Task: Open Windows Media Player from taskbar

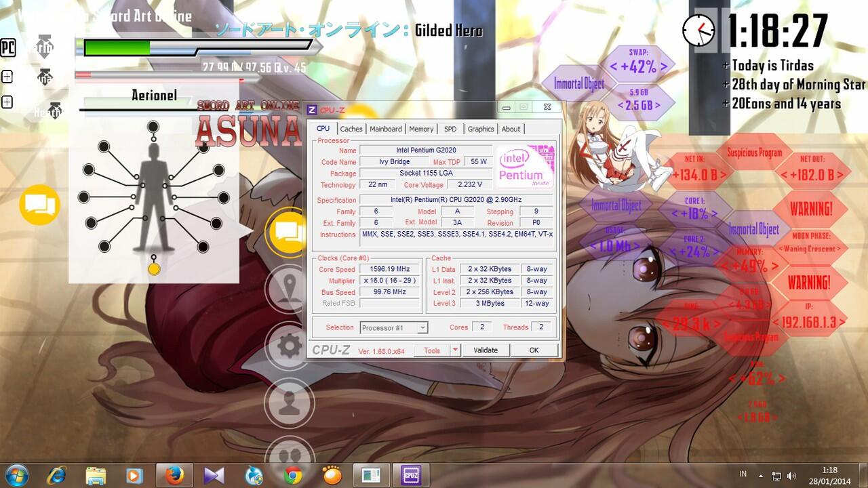Action: click(134, 475)
